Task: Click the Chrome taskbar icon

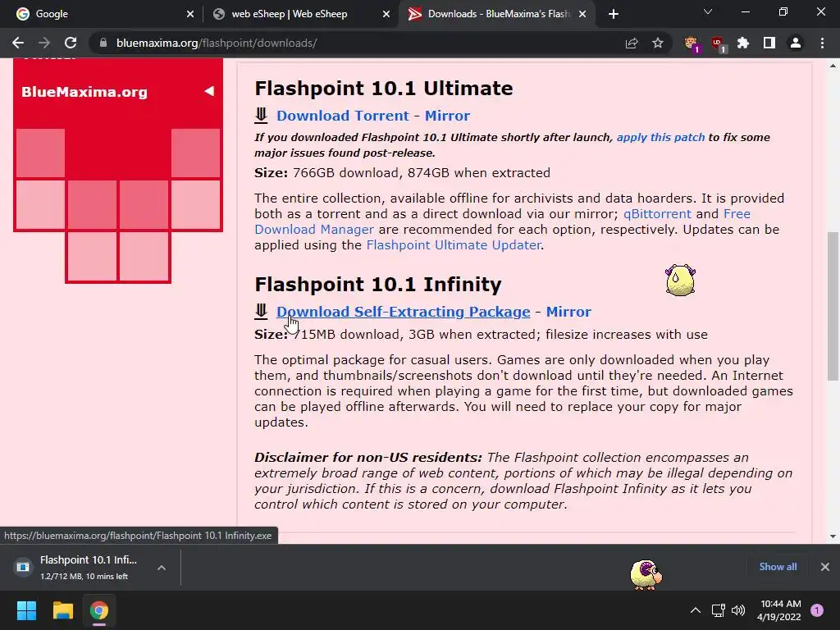Action: (x=99, y=610)
